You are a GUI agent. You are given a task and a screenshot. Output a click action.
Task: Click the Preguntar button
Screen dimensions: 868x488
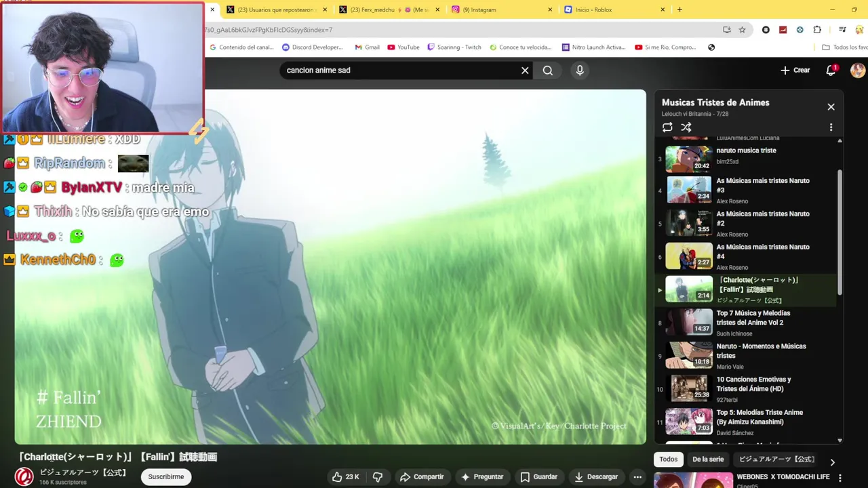coord(482,477)
